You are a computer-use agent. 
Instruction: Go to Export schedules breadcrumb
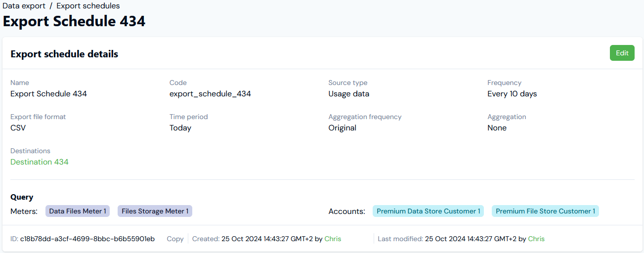click(x=88, y=6)
